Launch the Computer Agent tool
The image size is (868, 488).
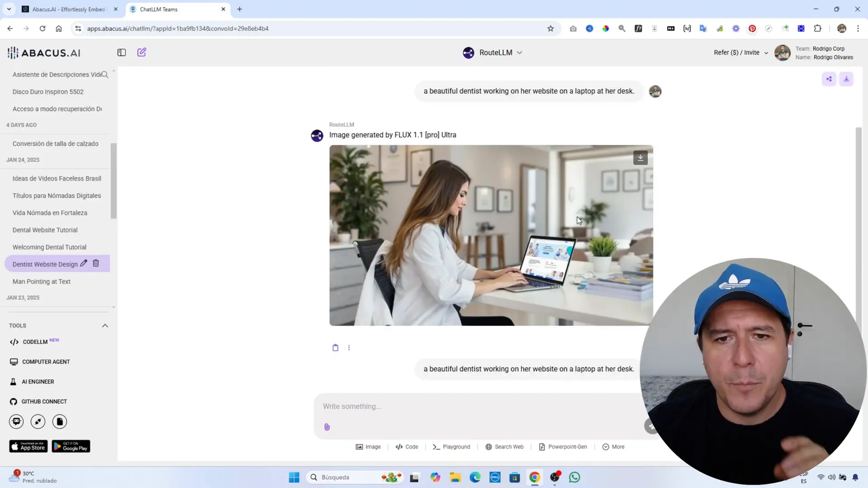point(46,362)
